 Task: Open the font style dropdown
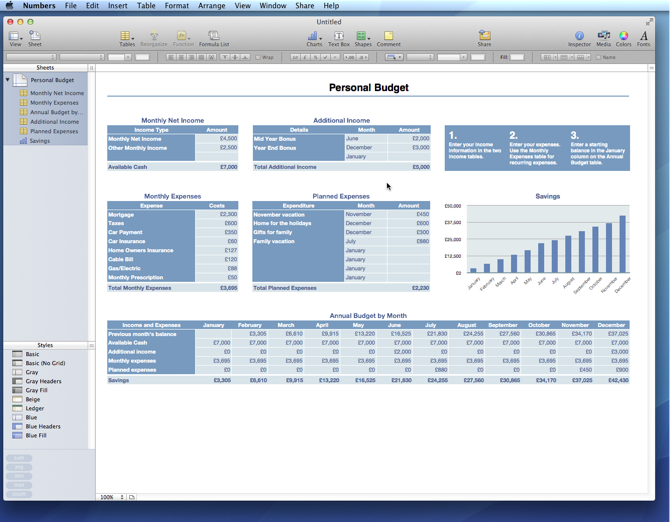click(x=82, y=57)
